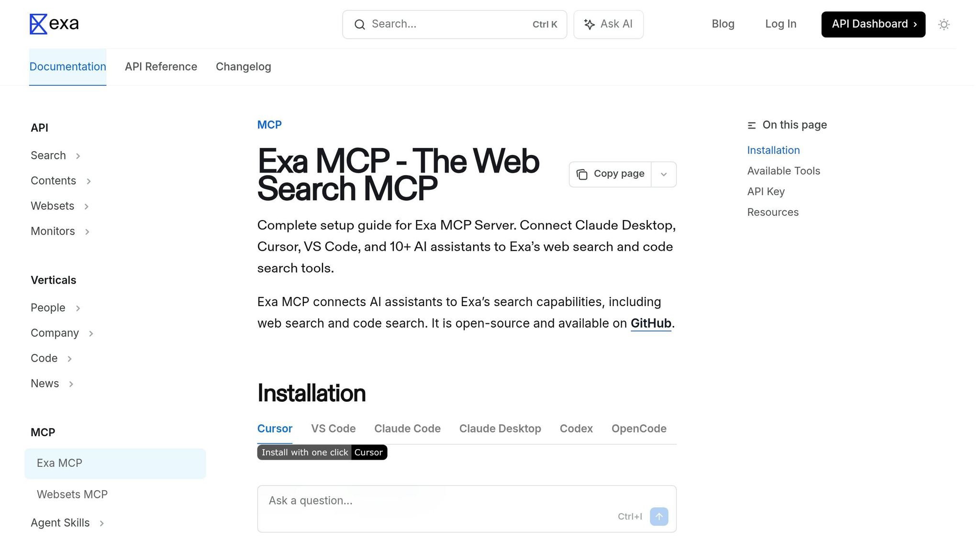Expand the Agent Skills chevron

point(102,523)
